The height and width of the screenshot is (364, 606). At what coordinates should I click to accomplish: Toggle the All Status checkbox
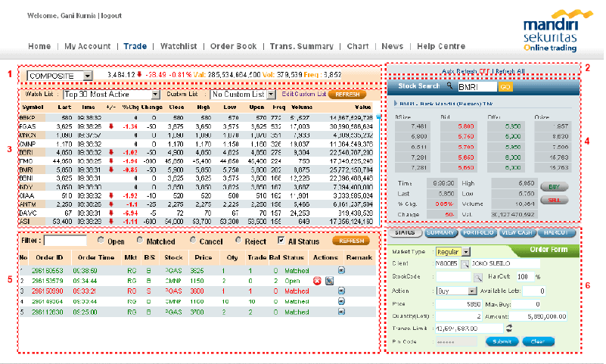[x=281, y=241]
